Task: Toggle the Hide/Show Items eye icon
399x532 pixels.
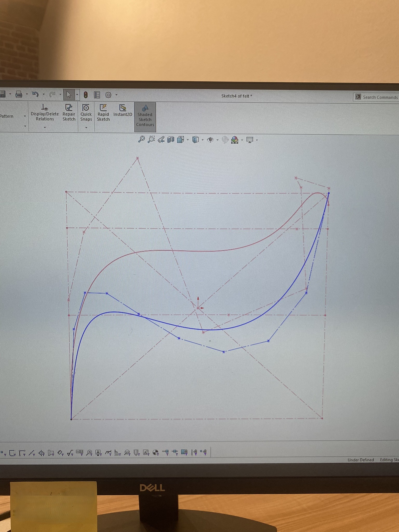Action: click(210, 140)
